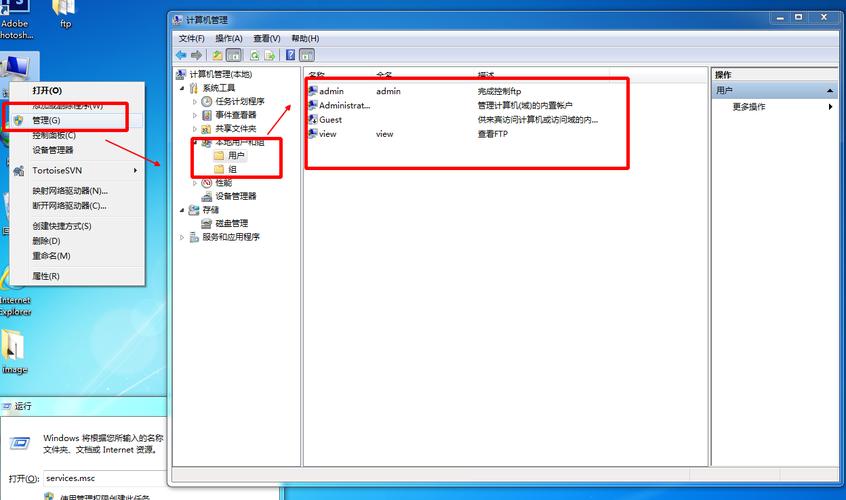Screen dimensions: 846x500
Task: Click the Run dialog's 打开 input field
Action: (106, 478)
